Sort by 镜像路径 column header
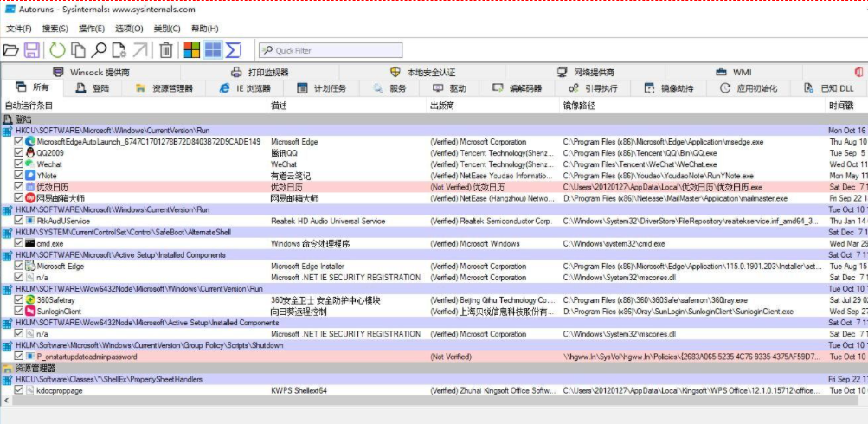The width and height of the screenshot is (868, 424). (692, 106)
